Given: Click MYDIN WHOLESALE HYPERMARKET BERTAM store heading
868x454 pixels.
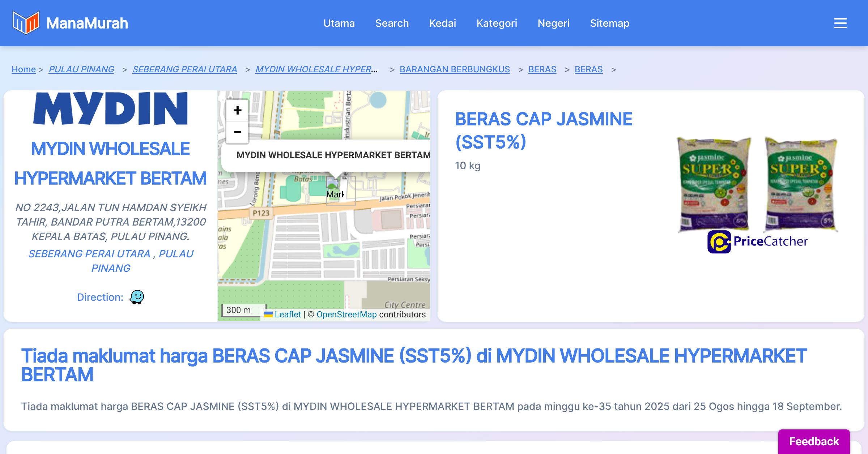Looking at the screenshot, I should pyautogui.click(x=110, y=163).
